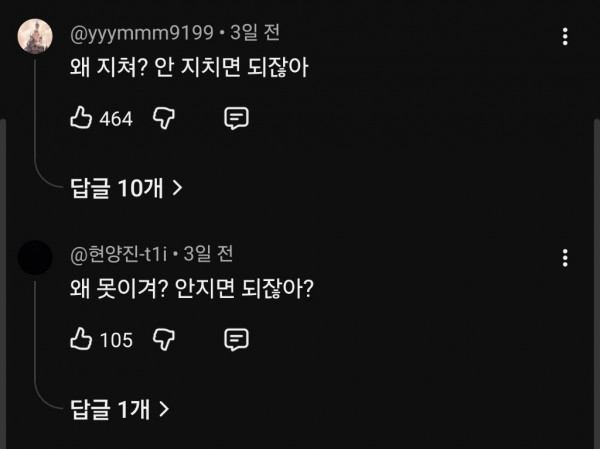Viewport: 600px width, 449px height.
Task: Expand the 답글 1개 reply thread
Action: (x=120, y=407)
